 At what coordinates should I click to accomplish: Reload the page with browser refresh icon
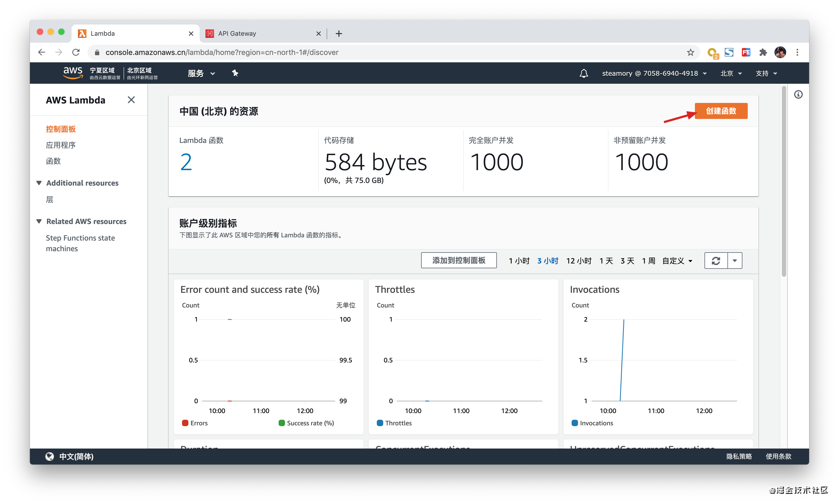(x=76, y=52)
